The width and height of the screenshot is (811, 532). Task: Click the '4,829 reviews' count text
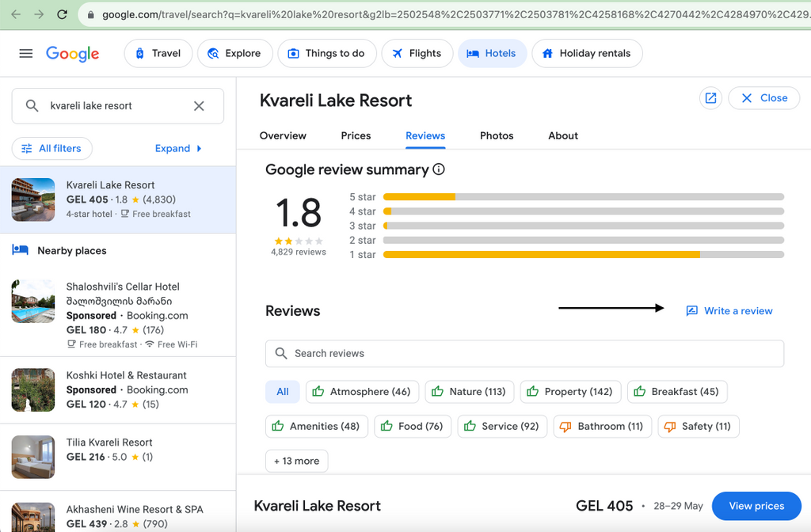[x=299, y=252]
